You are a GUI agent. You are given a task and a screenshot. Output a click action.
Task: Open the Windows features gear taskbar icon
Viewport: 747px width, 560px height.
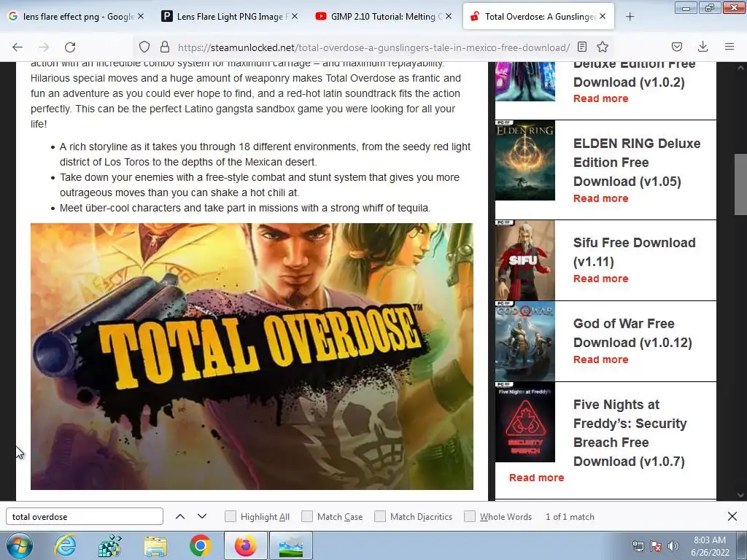tap(110, 545)
